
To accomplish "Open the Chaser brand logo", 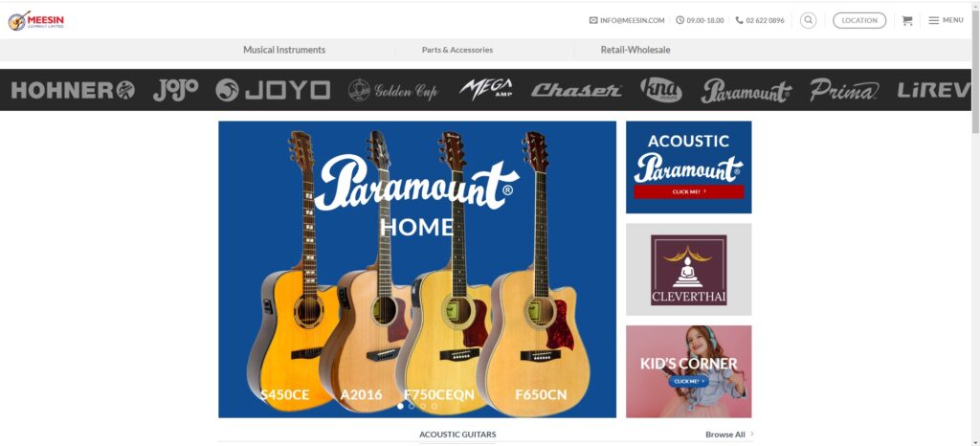I will coord(576,91).
